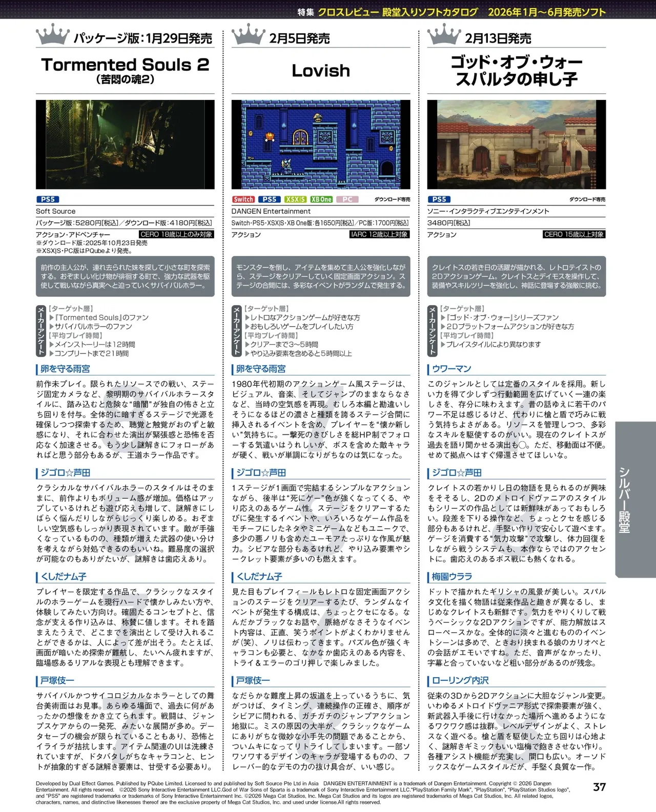Click the publisher name DANGEN Entertainment

coord(271,211)
